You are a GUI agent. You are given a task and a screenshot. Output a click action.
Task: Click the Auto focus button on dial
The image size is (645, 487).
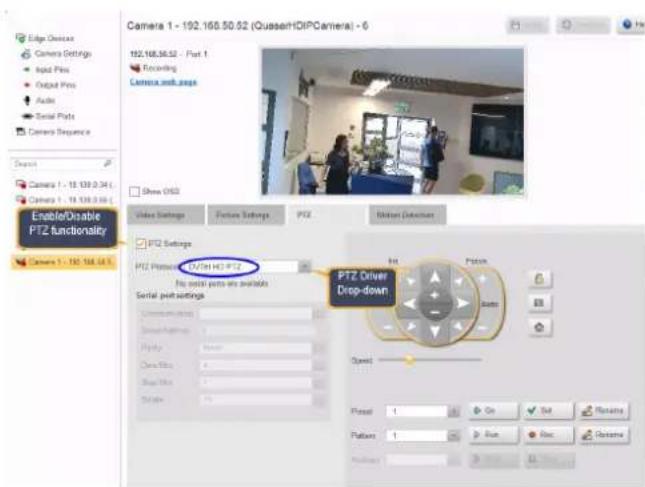490,304
